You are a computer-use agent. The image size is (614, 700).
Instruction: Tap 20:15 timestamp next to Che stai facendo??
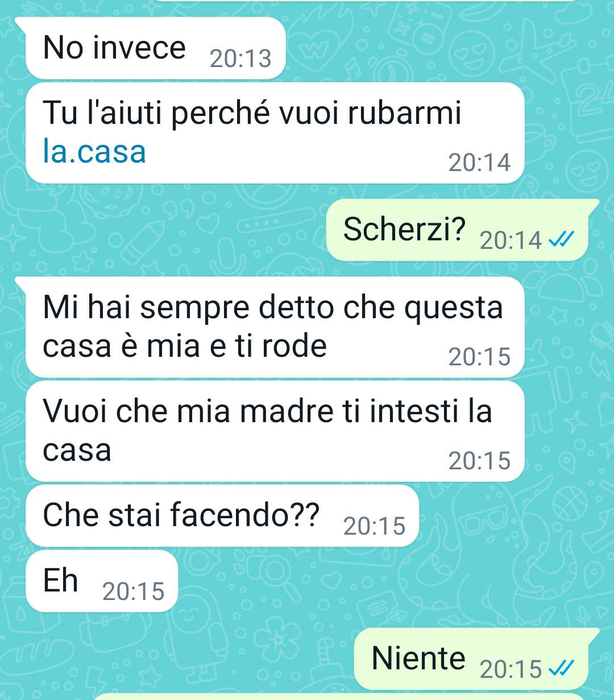pyautogui.click(x=374, y=526)
